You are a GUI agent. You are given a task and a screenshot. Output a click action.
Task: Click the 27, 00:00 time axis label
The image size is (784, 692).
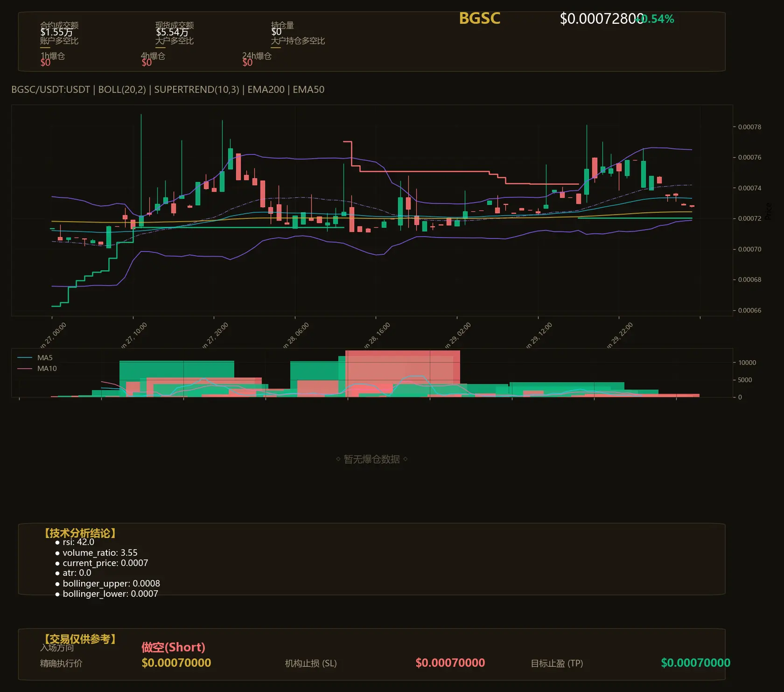click(53, 336)
